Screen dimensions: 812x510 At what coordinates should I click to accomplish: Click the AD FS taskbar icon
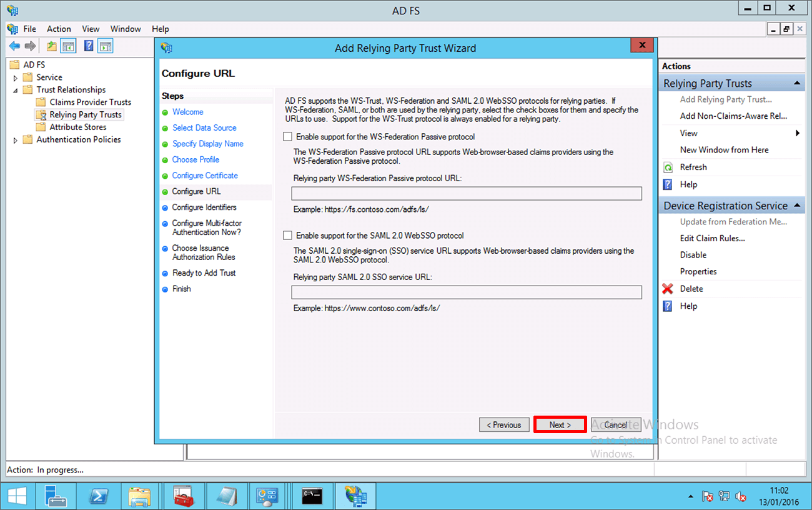click(x=356, y=496)
